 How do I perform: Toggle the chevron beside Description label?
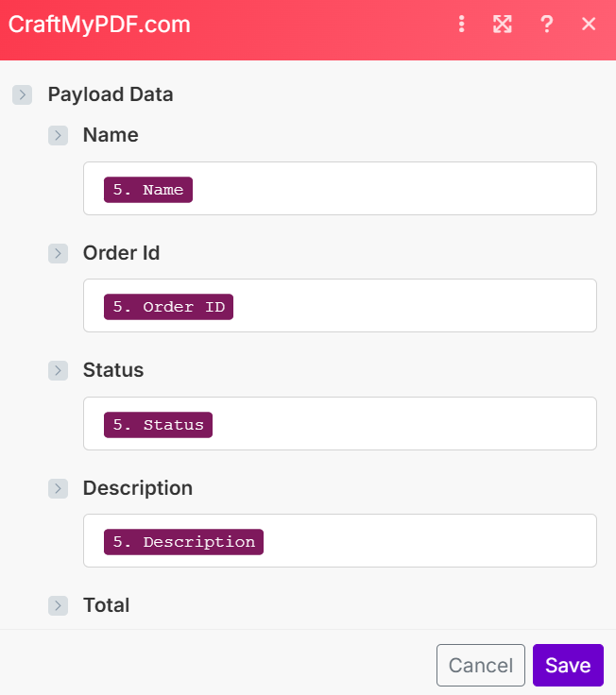pyautogui.click(x=59, y=488)
